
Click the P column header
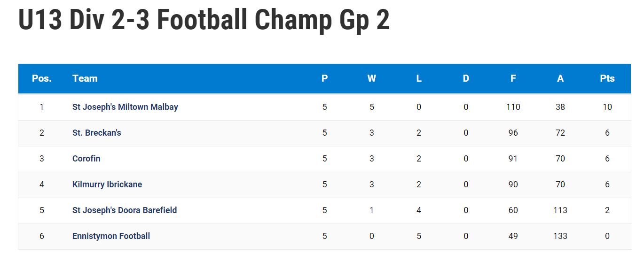324,78
